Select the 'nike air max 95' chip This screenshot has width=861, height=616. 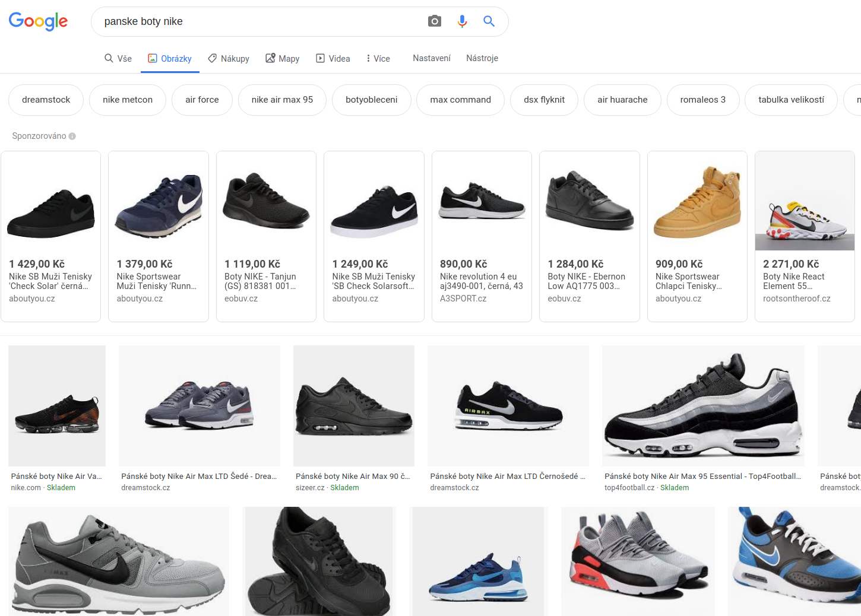pyautogui.click(x=282, y=100)
